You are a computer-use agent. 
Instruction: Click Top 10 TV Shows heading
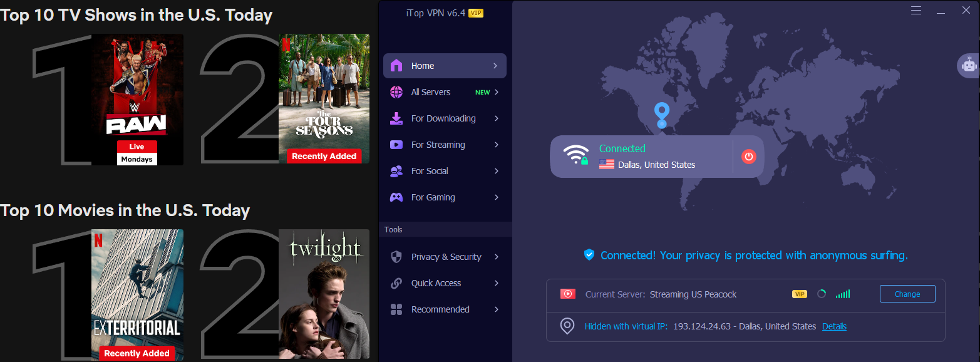[136, 15]
